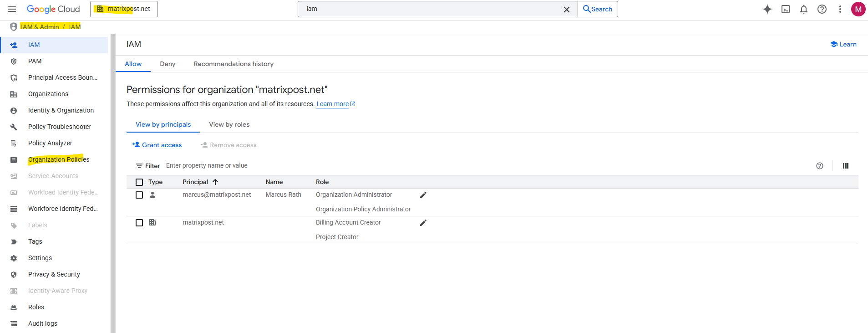868x333 pixels.
Task: Clear the search box with the X icon
Action: [566, 9]
